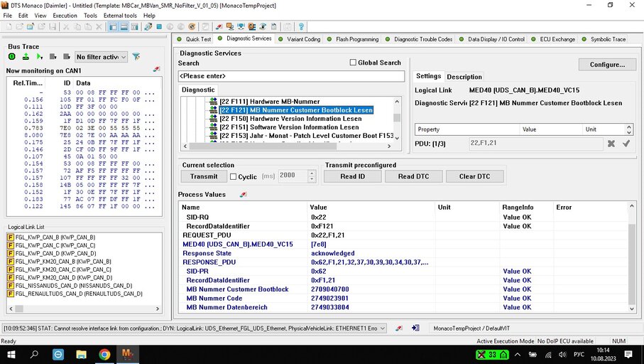Open Google Chrome from the taskbar
The width and height of the screenshot is (644, 364).
[x=104, y=354]
